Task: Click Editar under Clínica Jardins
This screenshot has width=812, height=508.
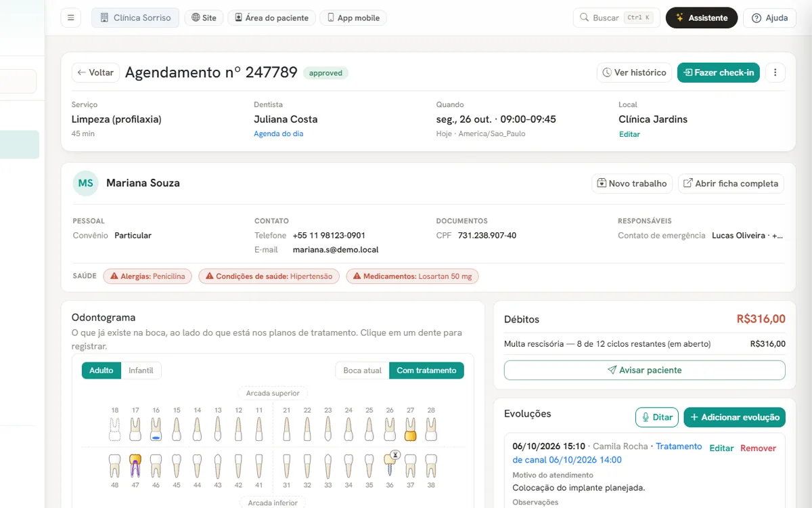Action: pyautogui.click(x=629, y=134)
